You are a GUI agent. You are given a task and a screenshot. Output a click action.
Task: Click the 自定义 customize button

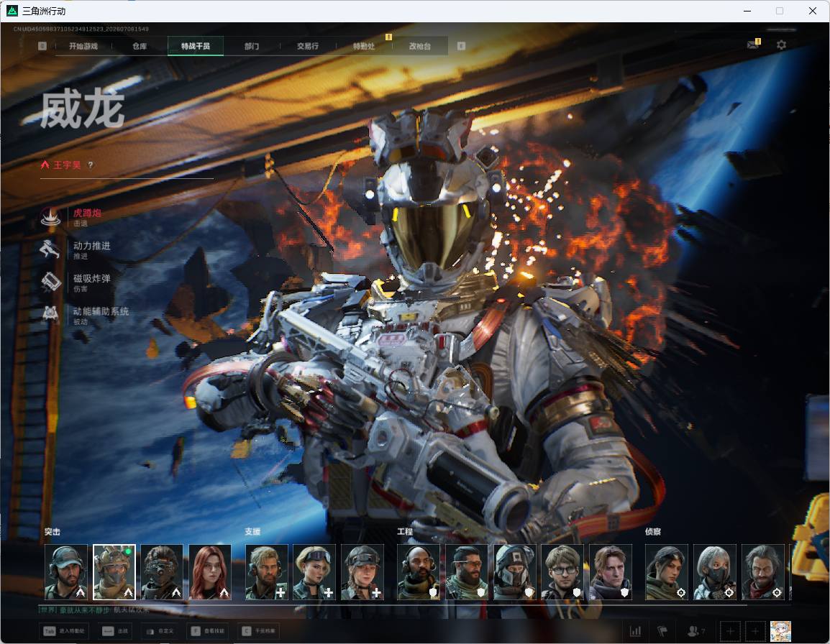click(160, 631)
